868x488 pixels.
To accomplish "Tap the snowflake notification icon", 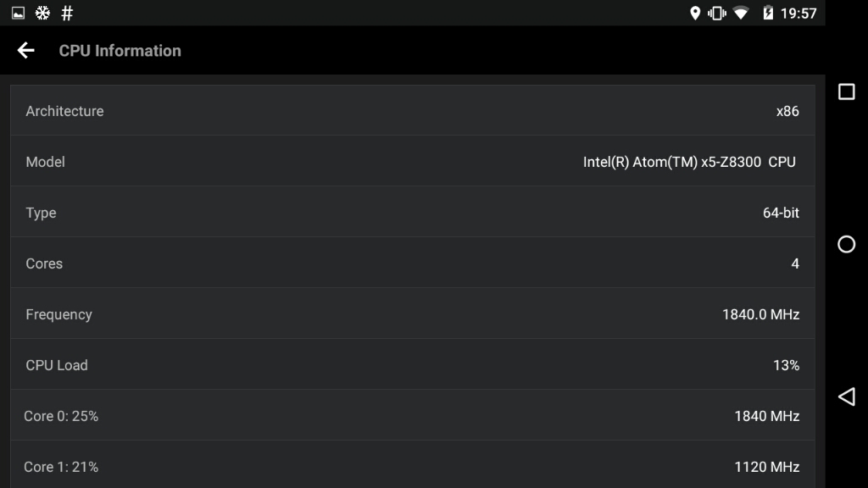I will [x=42, y=13].
